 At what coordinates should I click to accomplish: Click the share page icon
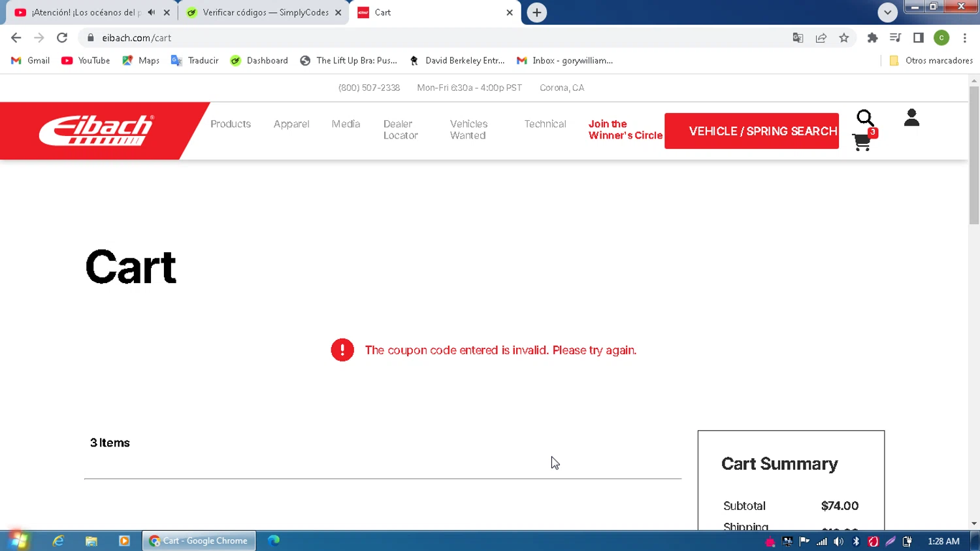[821, 38]
